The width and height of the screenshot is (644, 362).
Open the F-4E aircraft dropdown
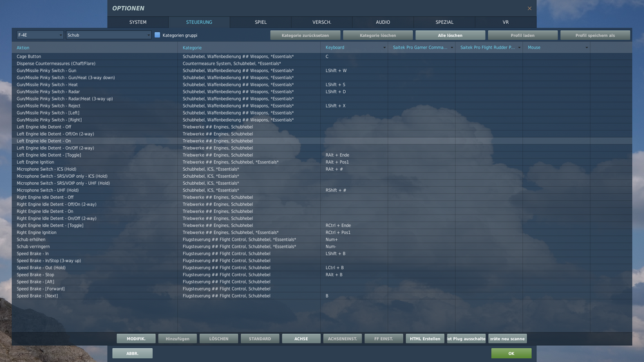tap(40, 35)
